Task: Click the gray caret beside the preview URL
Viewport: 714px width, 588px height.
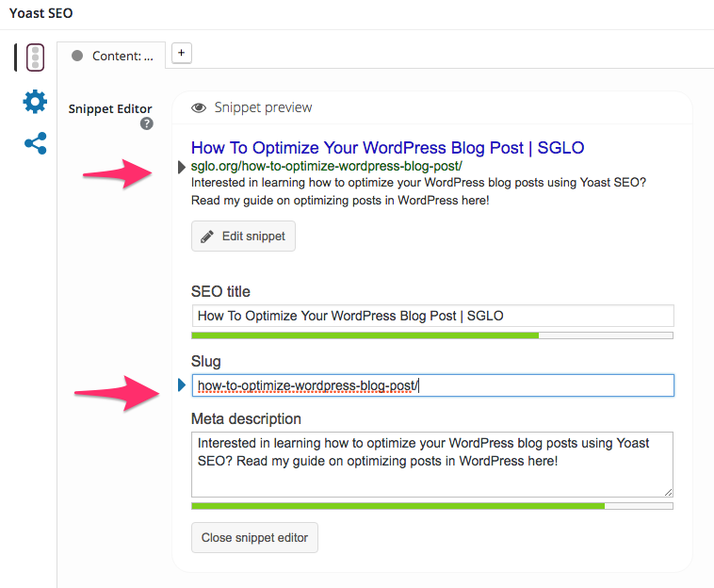Action: coord(182,167)
